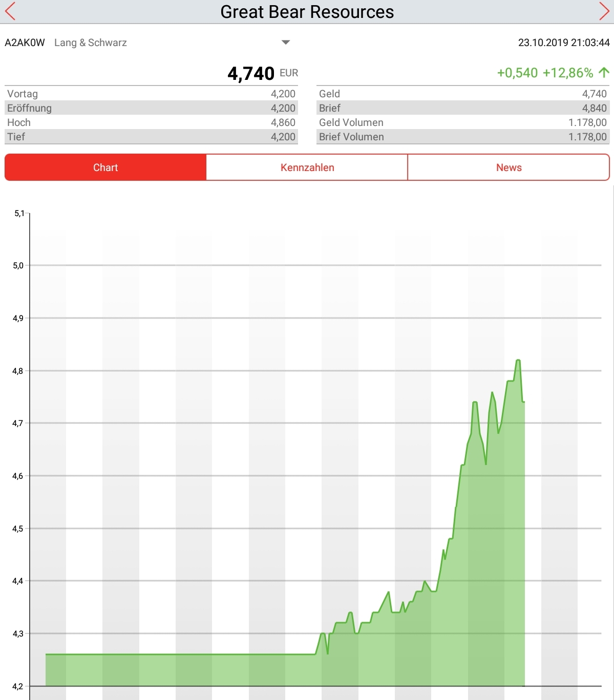Tap the Great Bear Resources title
Viewport: 614px width, 700px height.
tap(307, 12)
